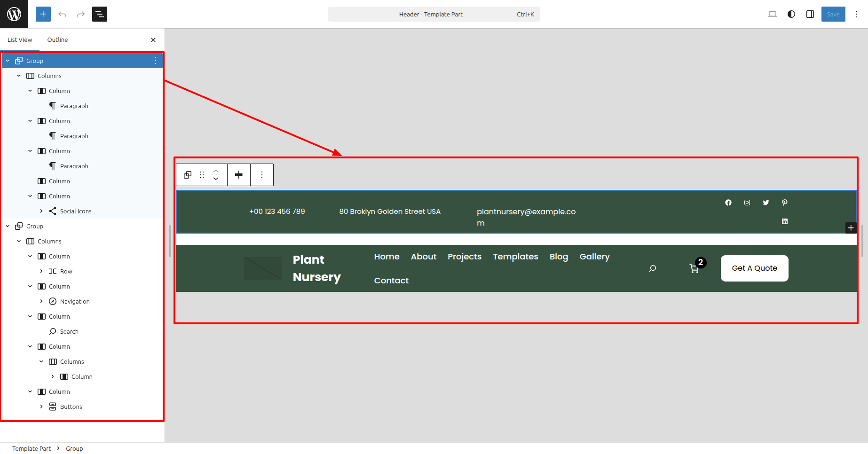Click the Facebook social icon in header
This screenshot has width=868, height=454.
coord(728,203)
